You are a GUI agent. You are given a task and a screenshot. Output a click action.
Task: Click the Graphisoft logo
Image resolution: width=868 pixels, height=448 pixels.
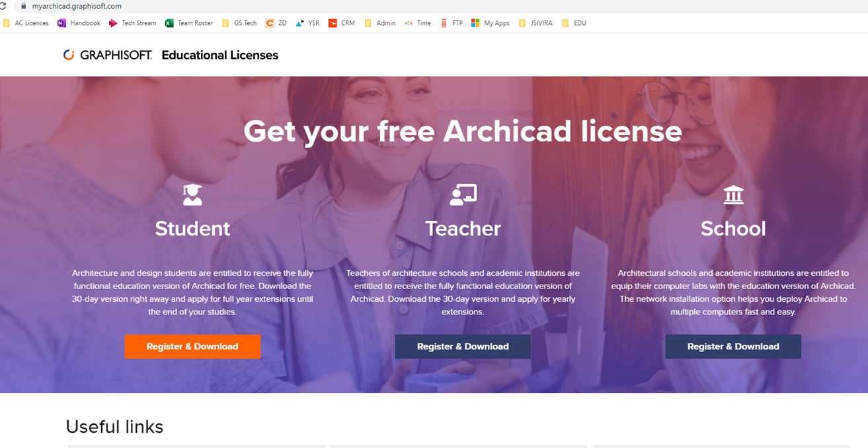tap(107, 55)
